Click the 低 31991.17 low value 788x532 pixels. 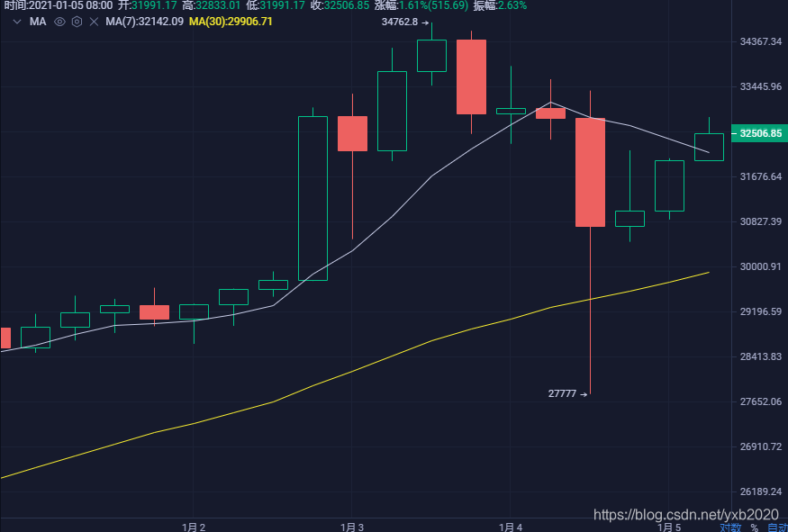pos(276,5)
